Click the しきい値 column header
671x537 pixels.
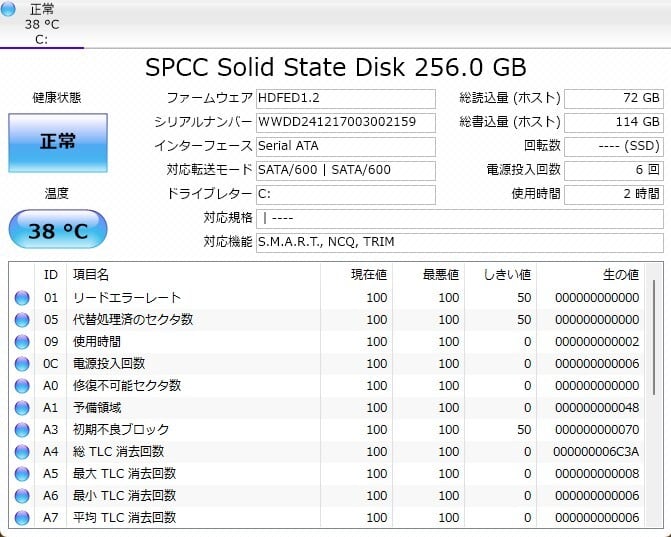point(506,274)
